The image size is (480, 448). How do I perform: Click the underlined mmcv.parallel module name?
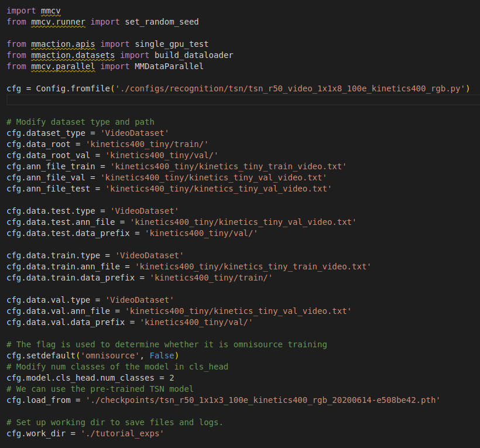tap(63, 66)
